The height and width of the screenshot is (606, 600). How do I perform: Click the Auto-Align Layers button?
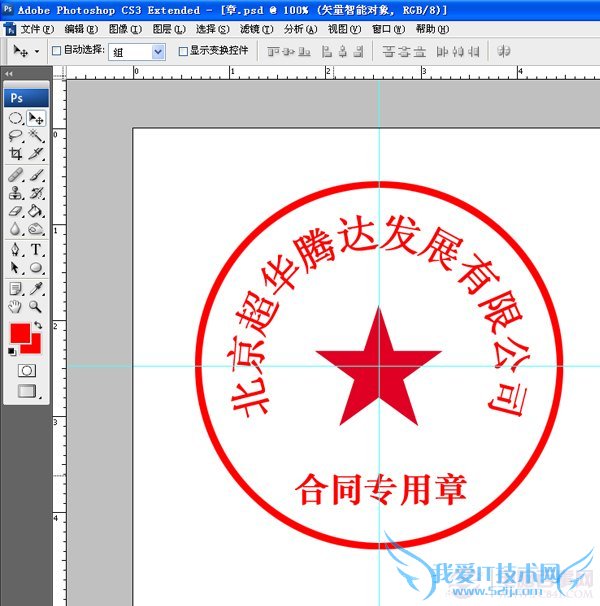pyautogui.click(x=503, y=51)
